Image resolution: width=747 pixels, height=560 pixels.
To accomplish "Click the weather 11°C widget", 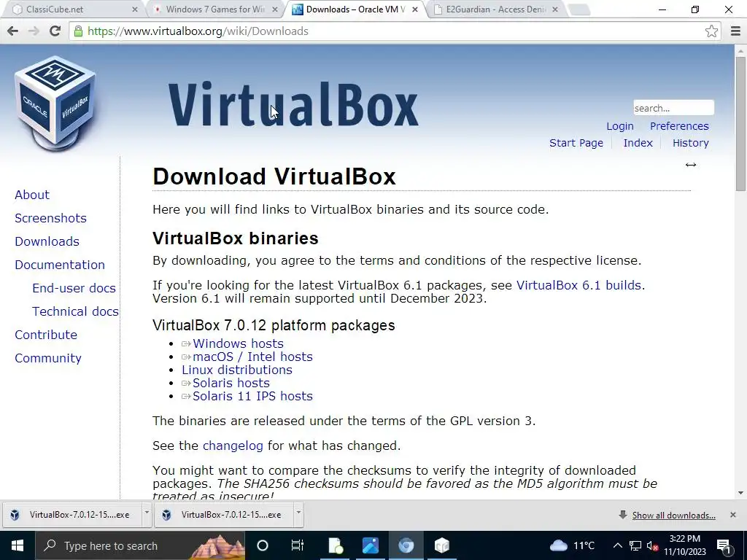I will (x=573, y=545).
